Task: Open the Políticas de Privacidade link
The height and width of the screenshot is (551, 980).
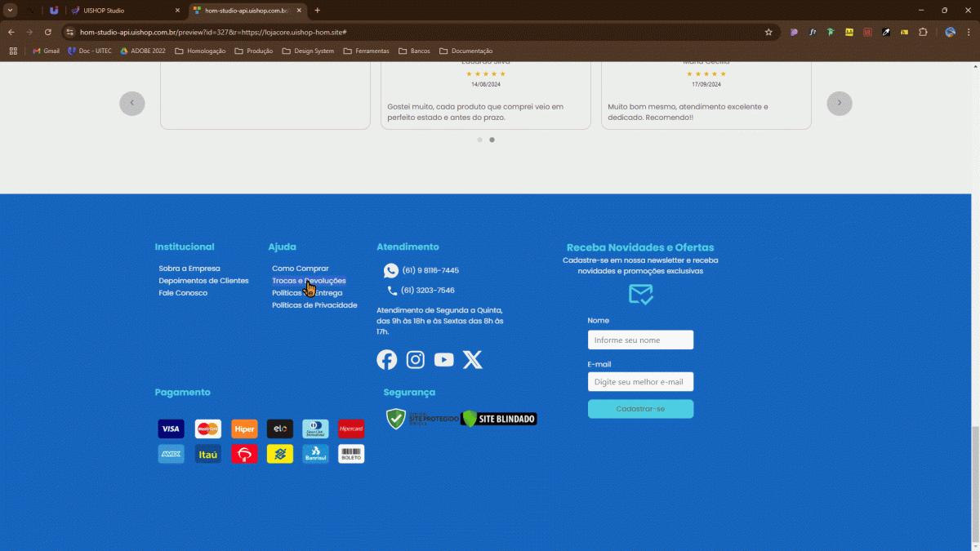Action: [314, 305]
